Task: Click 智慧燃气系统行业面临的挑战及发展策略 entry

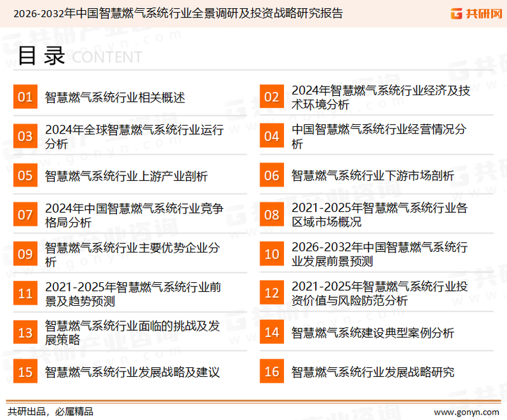Action: point(132,333)
